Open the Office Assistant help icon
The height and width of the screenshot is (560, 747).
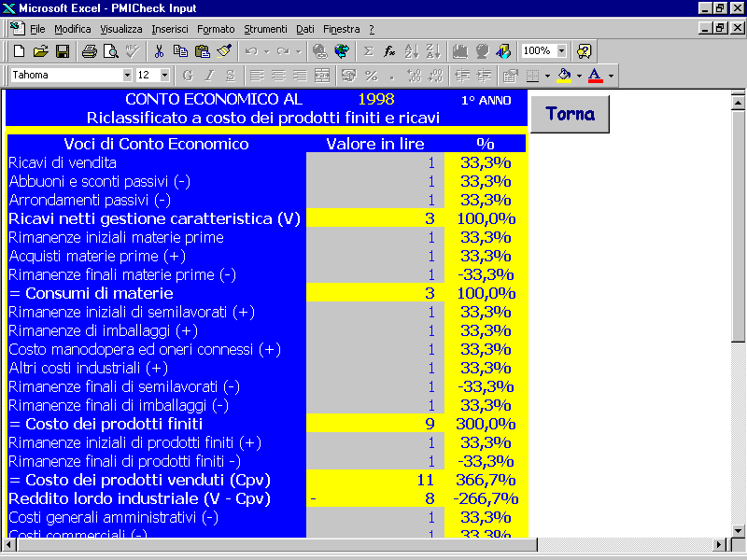[585, 51]
